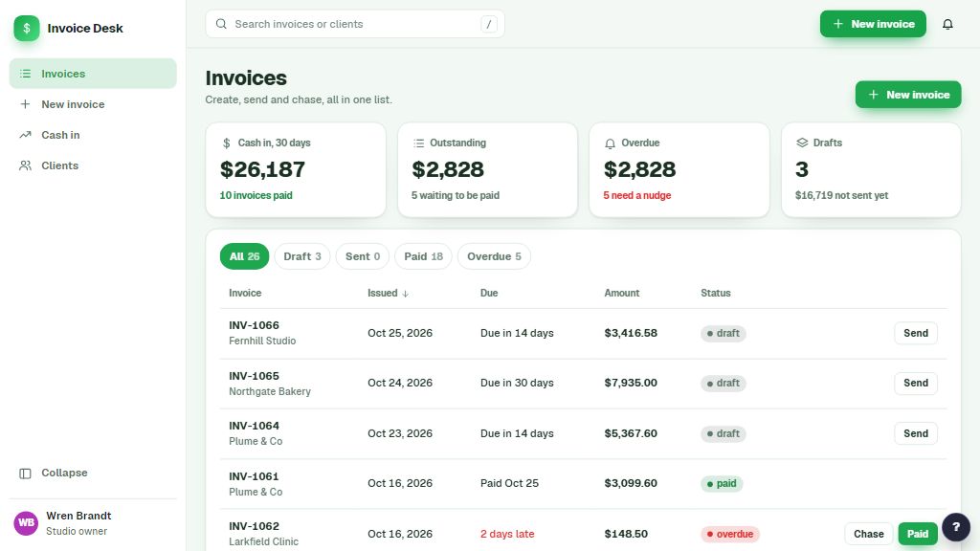Click the Issued sort arrow
This screenshot has width=980, height=551.
tap(405, 294)
